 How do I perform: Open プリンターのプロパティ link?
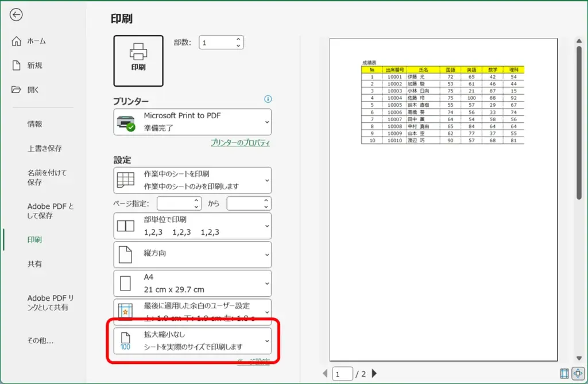tap(240, 143)
